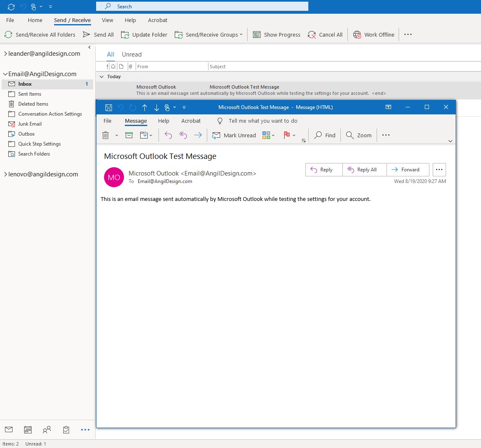The image size is (481, 448).
Task: Click Reply All icon in message ribbon
Action: click(183, 135)
